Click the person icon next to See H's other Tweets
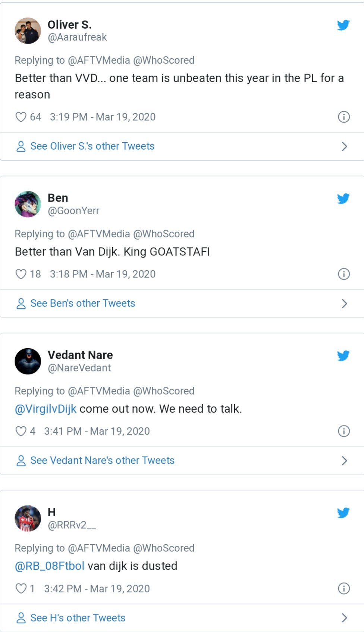This screenshot has width=364, height=632. pos(21,618)
